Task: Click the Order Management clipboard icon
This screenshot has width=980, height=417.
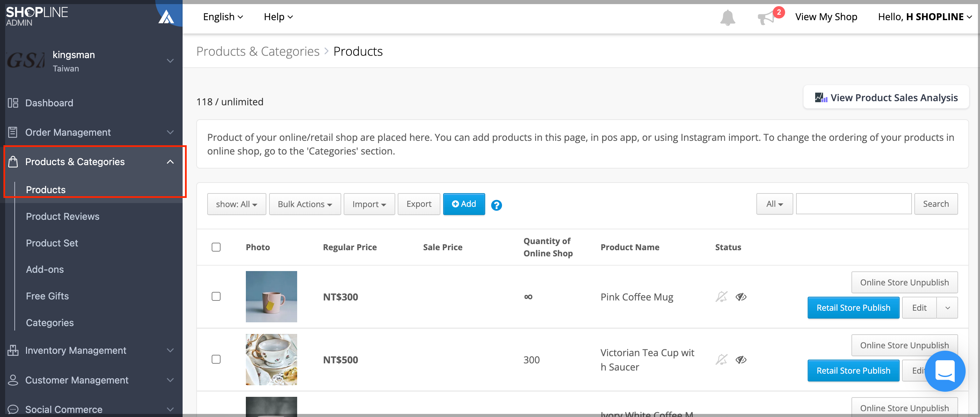Action: click(13, 132)
